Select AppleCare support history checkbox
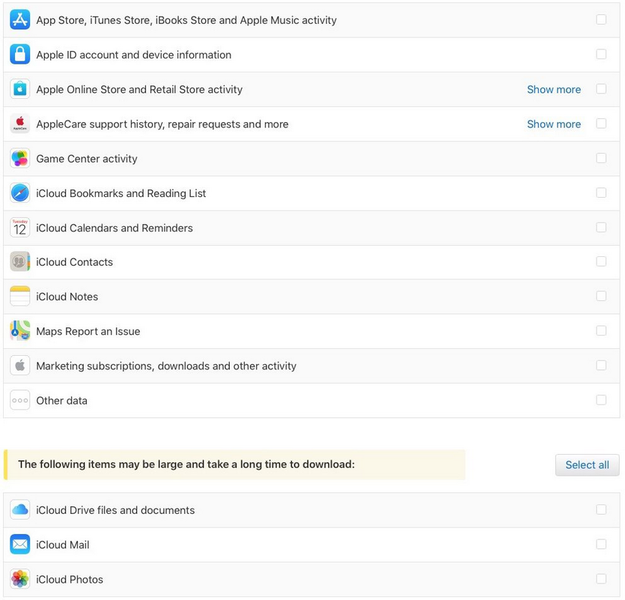 click(x=601, y=123)
